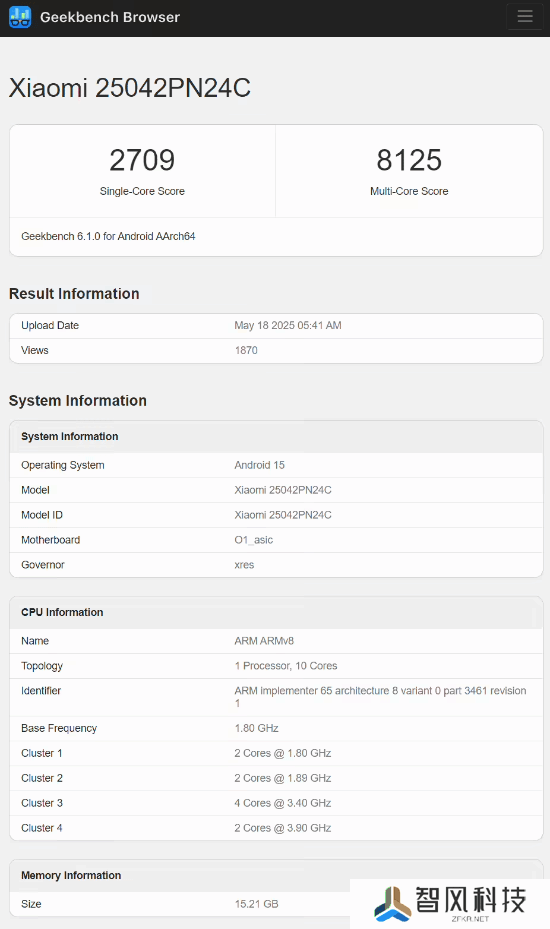
Task: Select the single-core score 2709
Action: click(142, 160)
